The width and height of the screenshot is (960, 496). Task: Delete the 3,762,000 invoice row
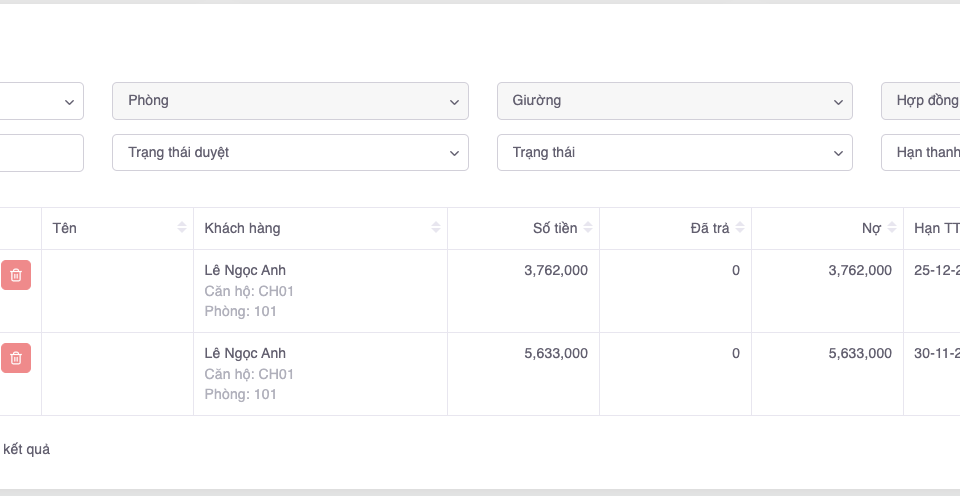pos(16,275)
